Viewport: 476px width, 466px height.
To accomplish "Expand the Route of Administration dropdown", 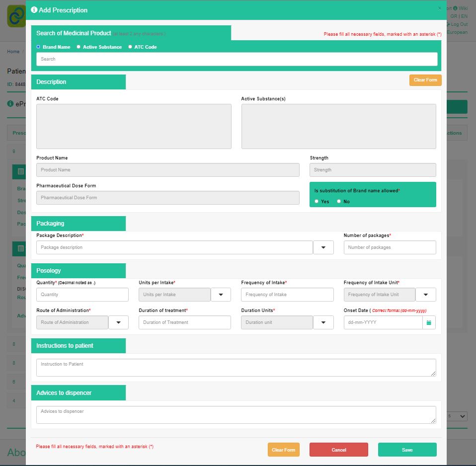I will coord(118,322).
